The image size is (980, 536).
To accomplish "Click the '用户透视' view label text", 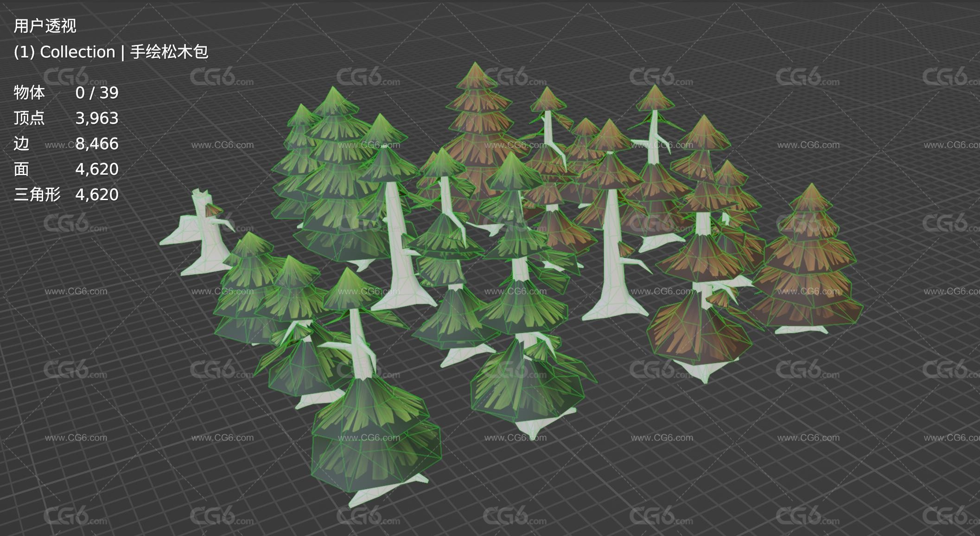I will 45,26.
